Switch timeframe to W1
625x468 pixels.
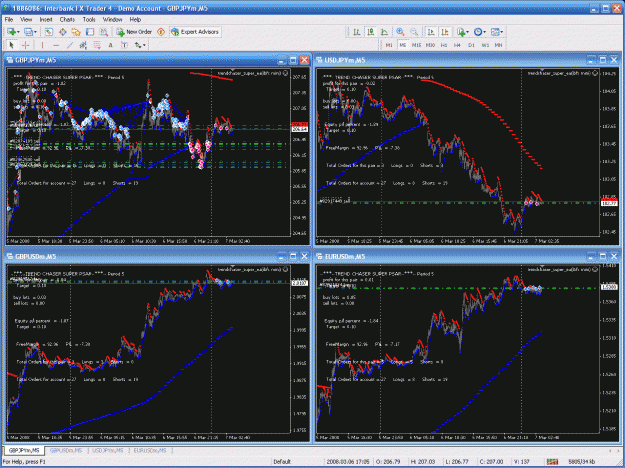[x=485, y=45]
